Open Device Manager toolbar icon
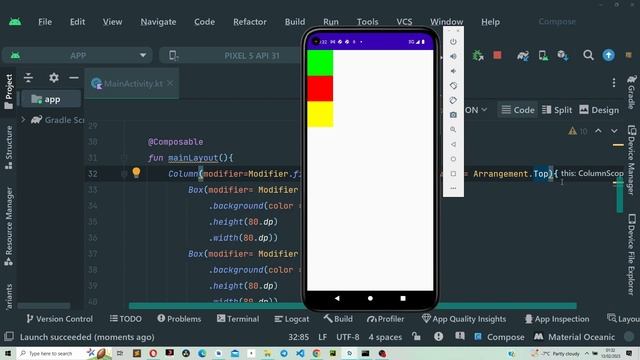640x360 pixels. 543,55
